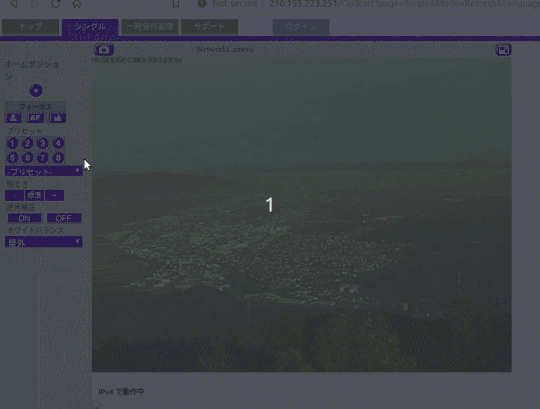Enable auto focus AF button
The width and height of the screenshot is (540, 409).
(35, 118)
